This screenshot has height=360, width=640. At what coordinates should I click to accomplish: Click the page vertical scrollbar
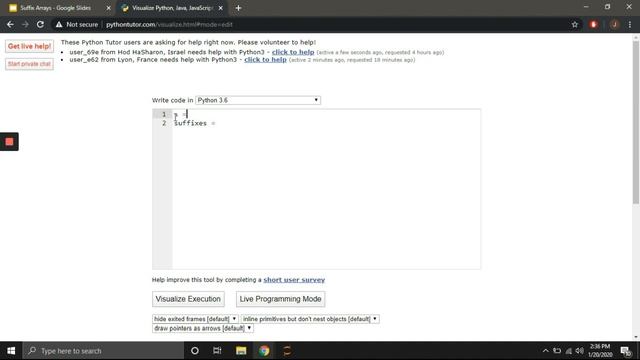(636, 122)
